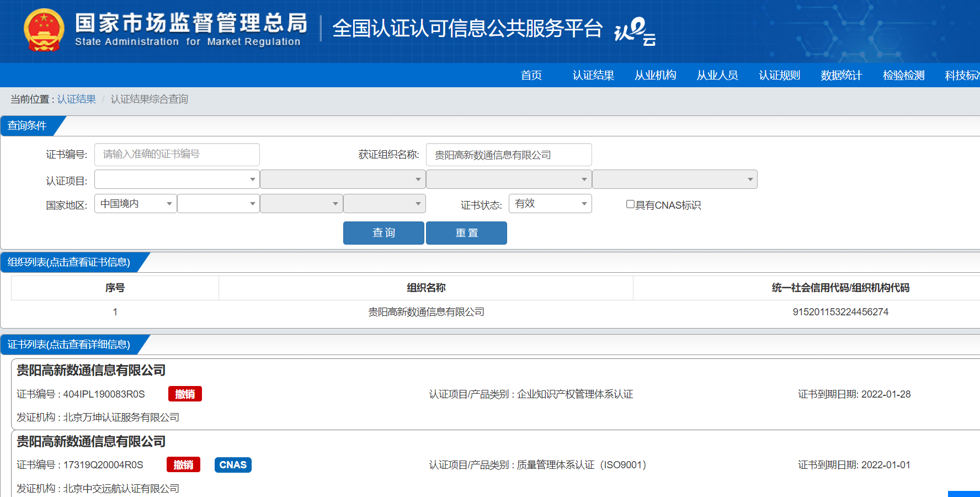980x497 pixels.
Task: Click 认证结果 breadcrumb link
Action: click(77, 99)
